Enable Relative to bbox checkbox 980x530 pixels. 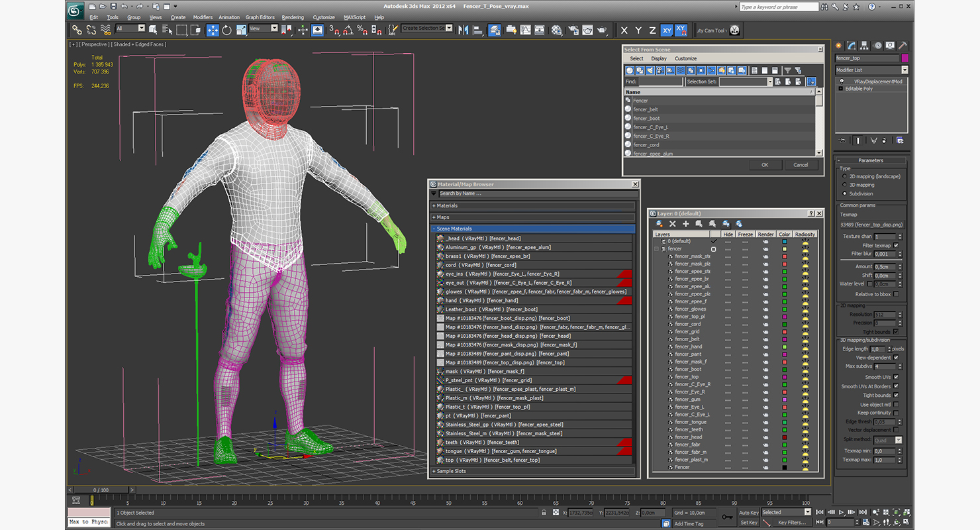[896, 294]
